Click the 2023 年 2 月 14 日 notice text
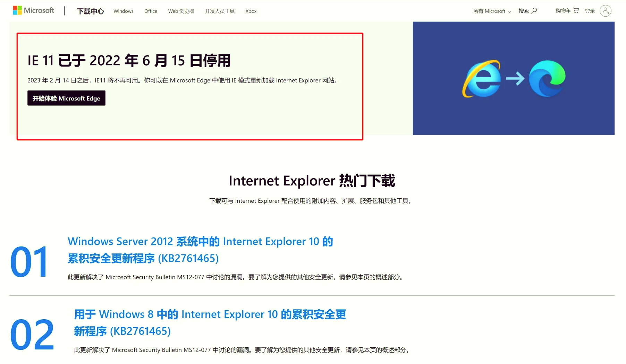The image size is (626, 364). [183, 80]
